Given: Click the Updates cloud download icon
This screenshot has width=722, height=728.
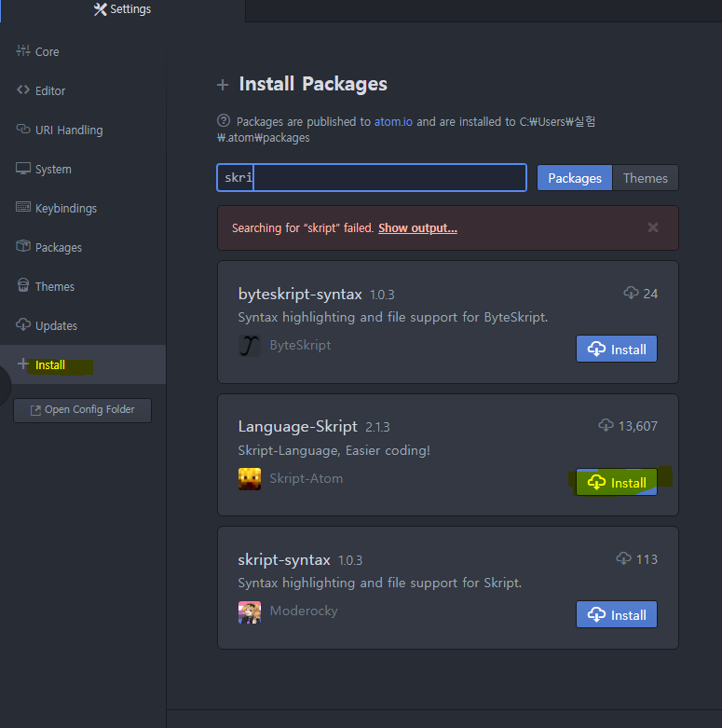Looking at the screenshot, I should [22, 324].
